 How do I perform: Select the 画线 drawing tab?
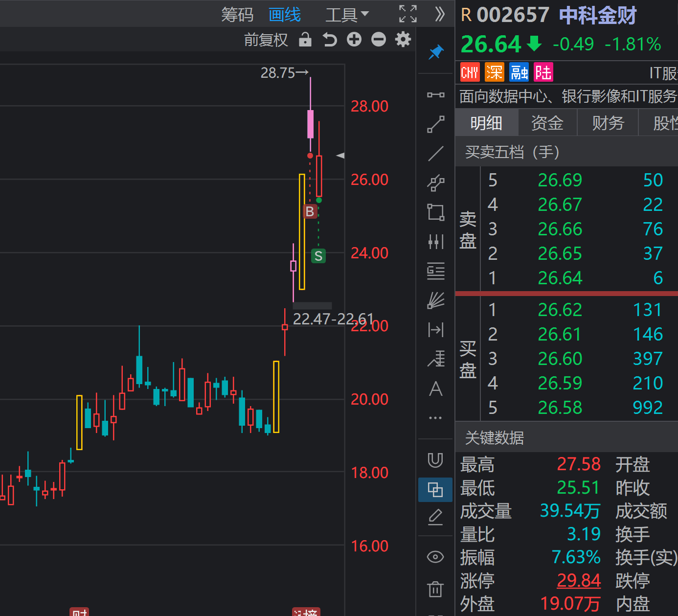tap(285, 15)
